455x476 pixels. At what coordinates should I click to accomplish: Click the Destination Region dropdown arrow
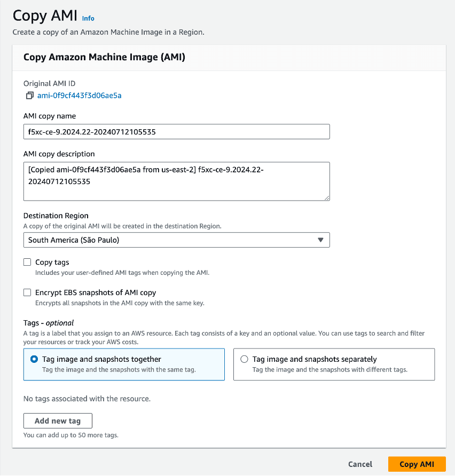(x=320, y=240)
